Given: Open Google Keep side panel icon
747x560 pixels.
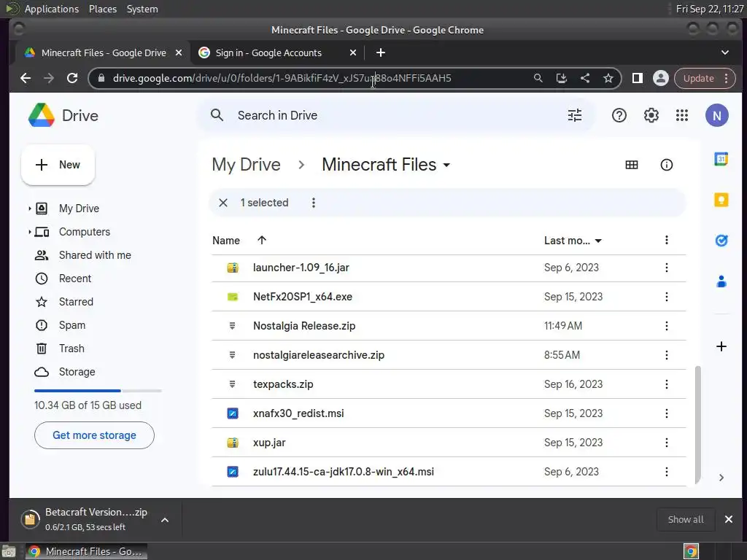Looking at the screenshot, I should [x=721, y=200].
